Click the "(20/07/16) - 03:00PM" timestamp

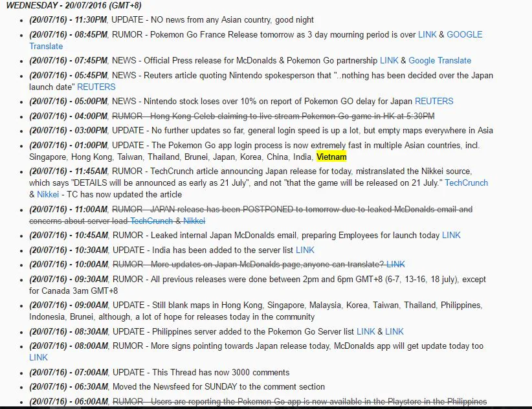click(x=69, y=130)
